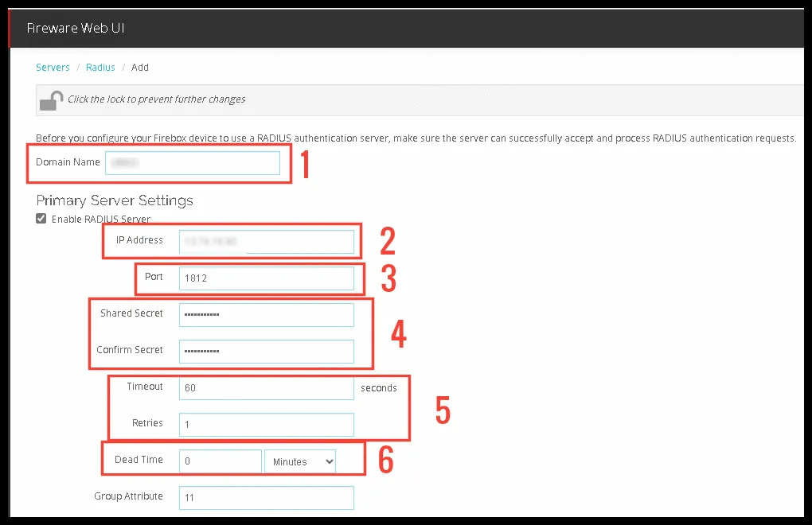Open the Dead Time Minutes dropdown

pos(300,461)
